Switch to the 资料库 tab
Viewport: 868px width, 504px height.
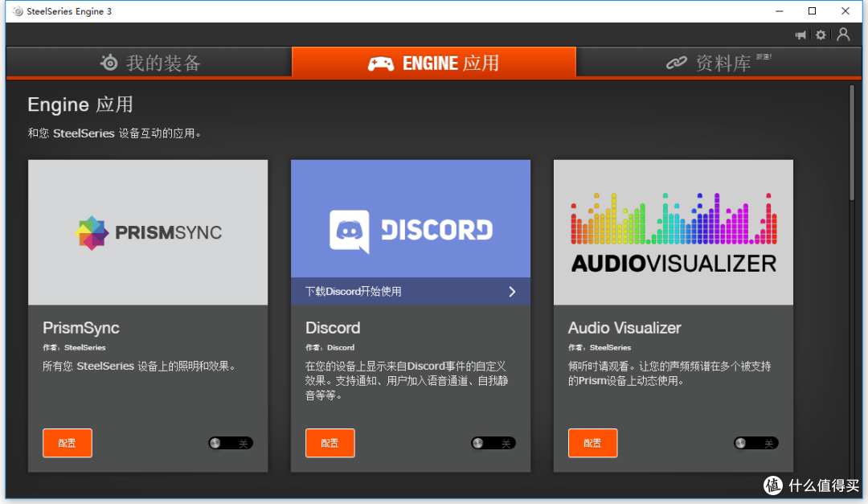coord(719,62)
